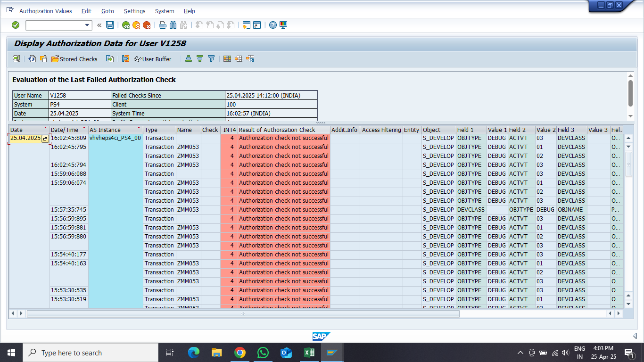Click the Print icon in toolbar

163,25
